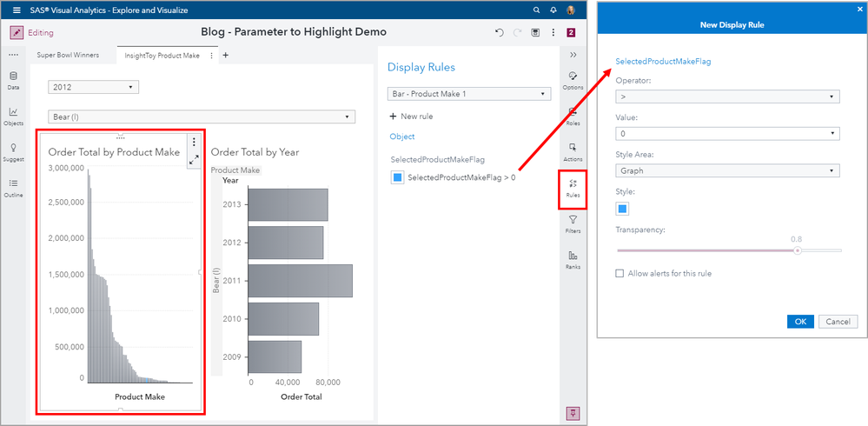
Task: Click the purple badge showing 2
Action: point(571,33)
